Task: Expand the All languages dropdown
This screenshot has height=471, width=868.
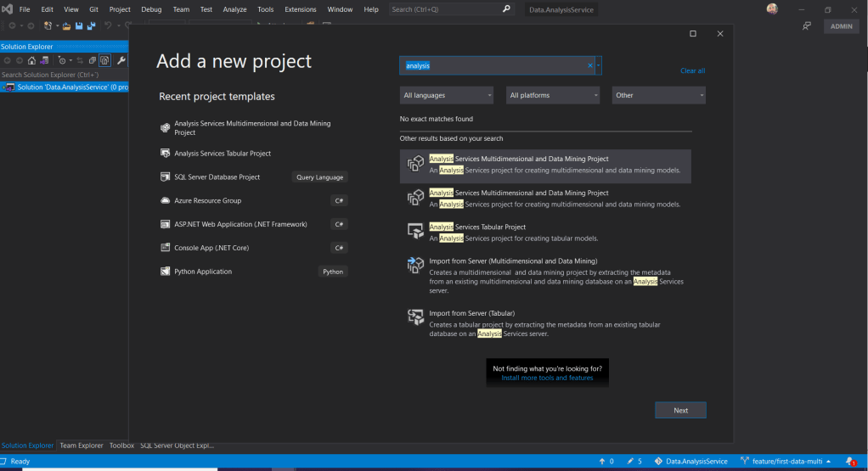Action: (x=447, y=95)
